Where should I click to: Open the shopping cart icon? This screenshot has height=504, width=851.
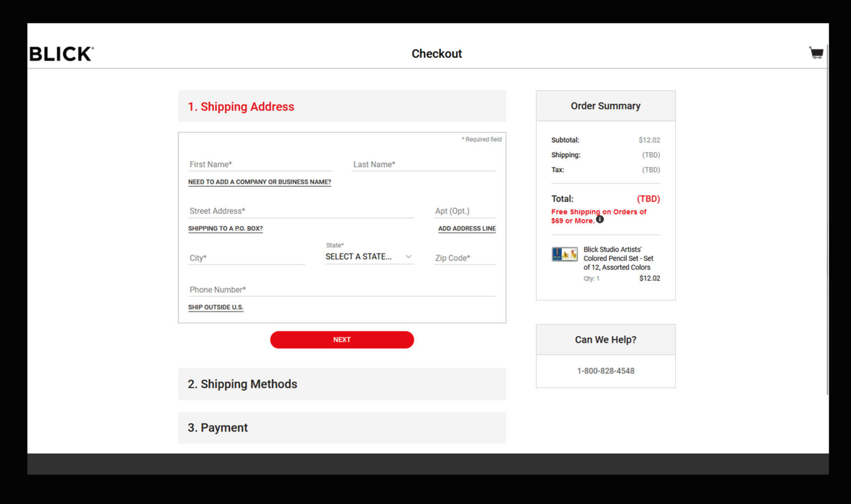(x=816, y=53)
